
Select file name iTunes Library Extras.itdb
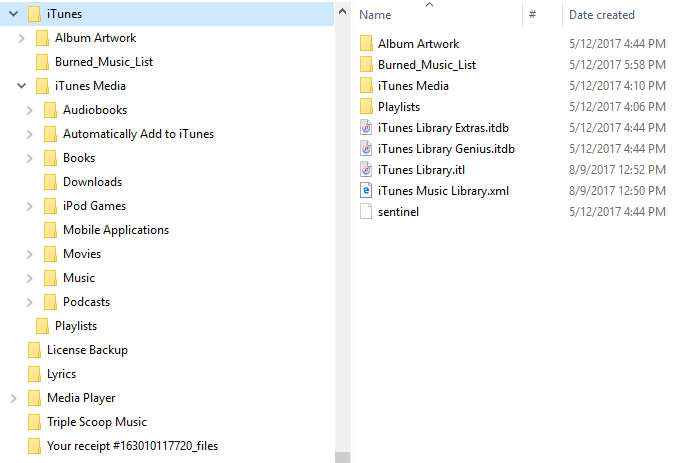click(x=443, y=128)
